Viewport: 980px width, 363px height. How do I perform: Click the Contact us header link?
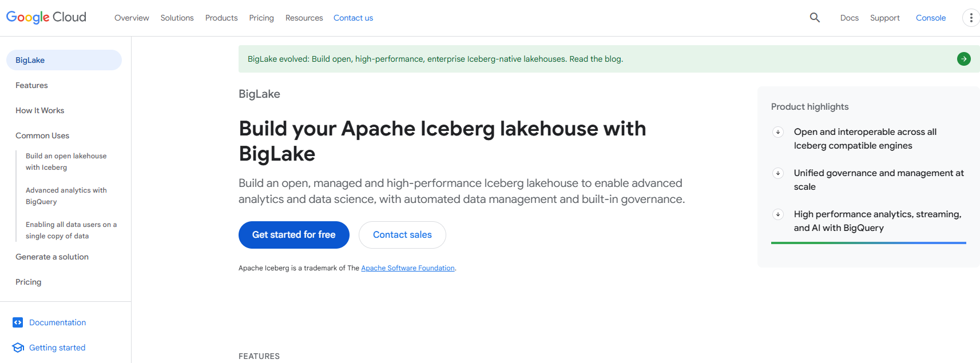[x=353, y=18]
